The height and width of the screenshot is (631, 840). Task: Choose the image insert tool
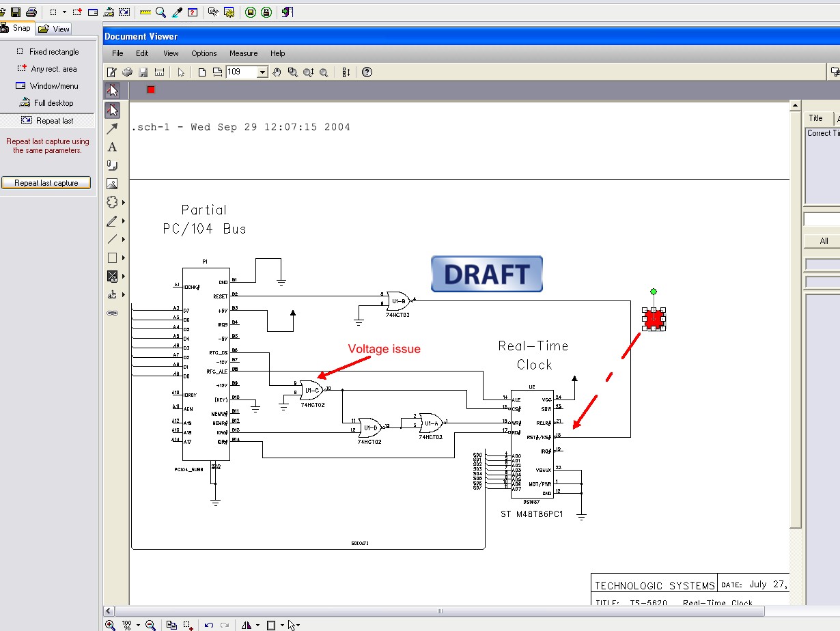113,184
